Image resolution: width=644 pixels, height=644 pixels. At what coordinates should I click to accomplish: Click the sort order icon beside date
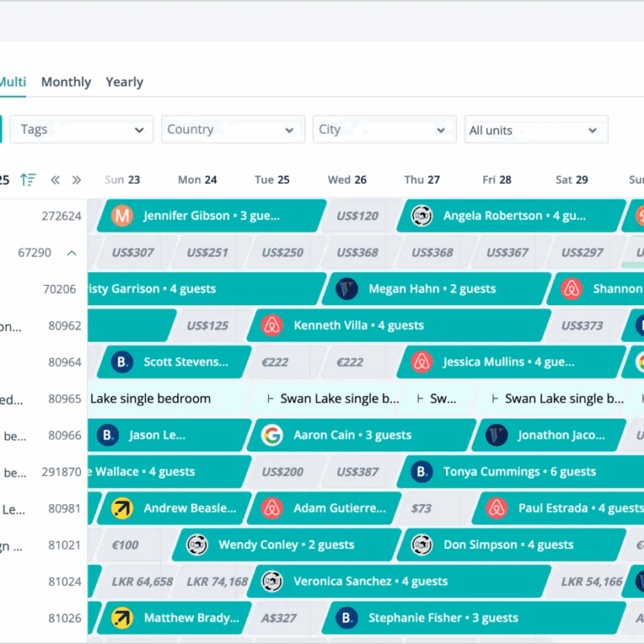pos(28,180)
